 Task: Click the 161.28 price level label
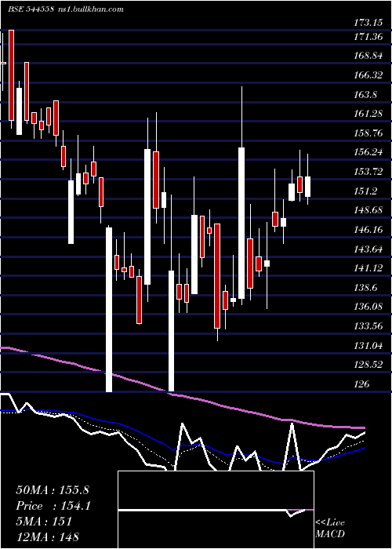pos(368,114)
